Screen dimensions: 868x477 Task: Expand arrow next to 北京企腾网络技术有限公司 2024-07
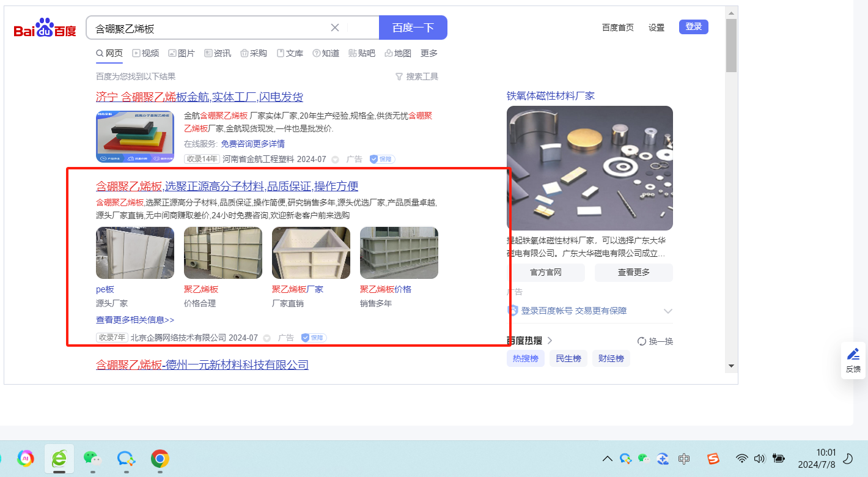(x=267, y=338)
